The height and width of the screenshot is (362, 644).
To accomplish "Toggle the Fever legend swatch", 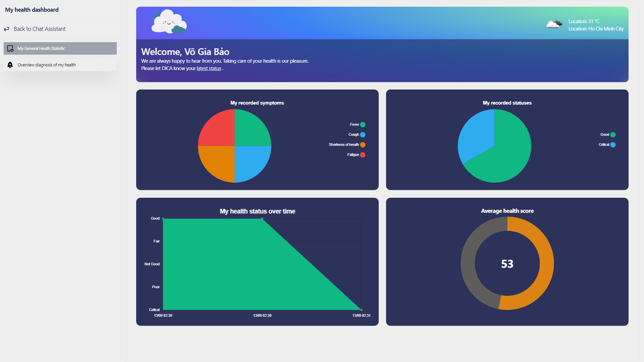I will coord(363,125).
